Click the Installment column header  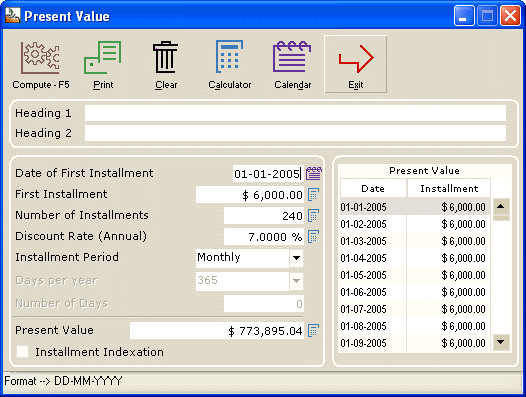(x=449, y=189)
